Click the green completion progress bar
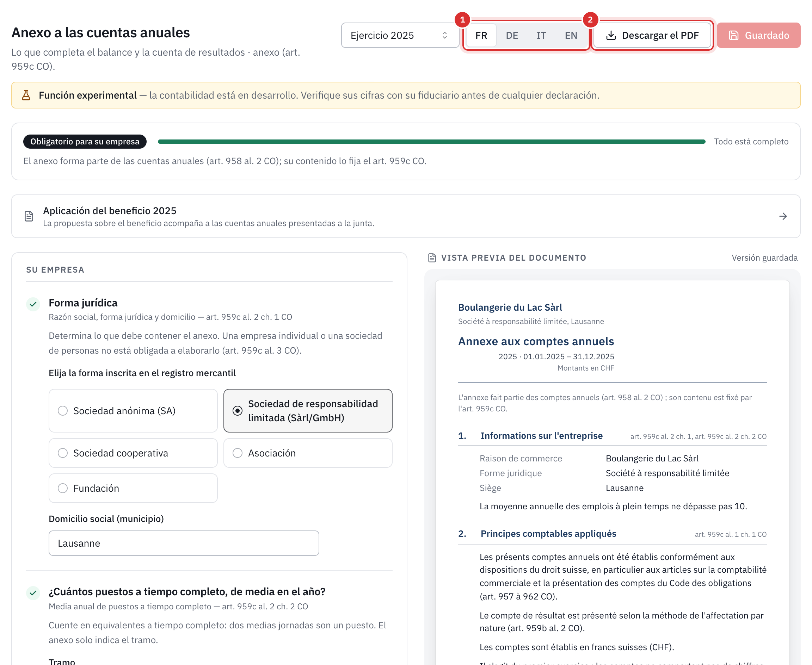This screenshot has width=812, height=665. [431, 142]
